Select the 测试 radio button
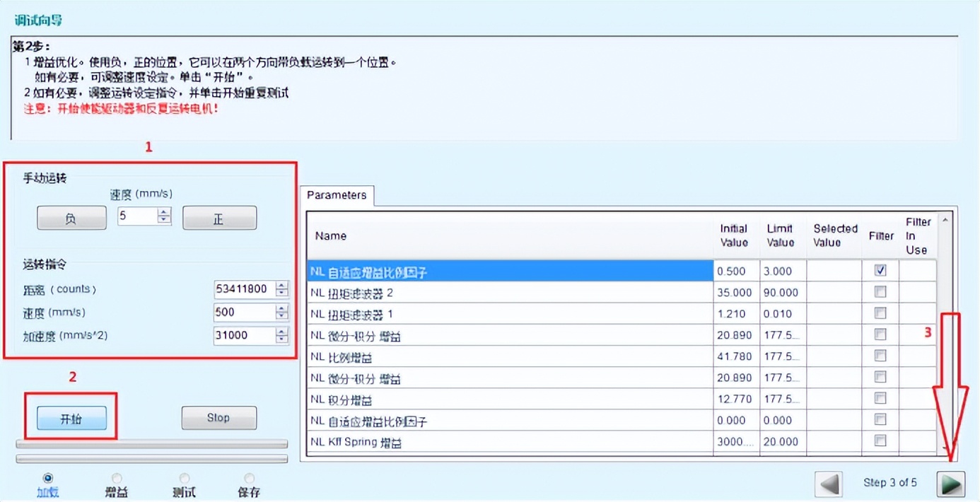 (184, 479)
